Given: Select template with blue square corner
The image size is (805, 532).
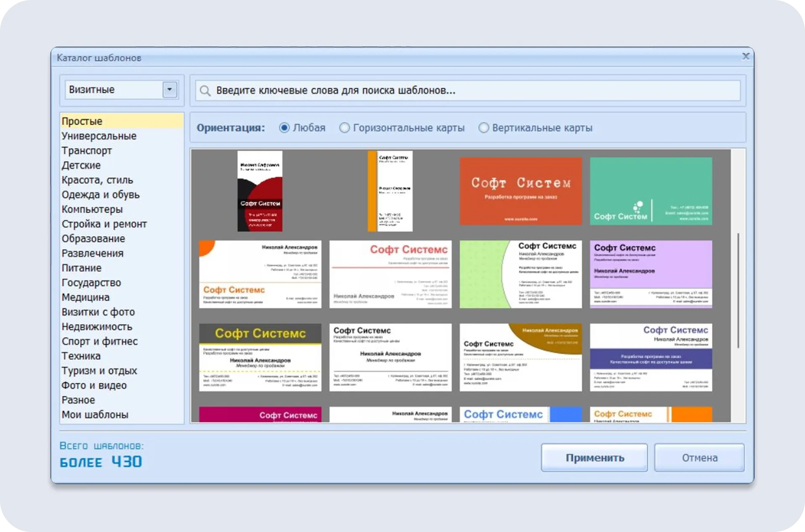Looking at the screenshot, I should point(521,414).
